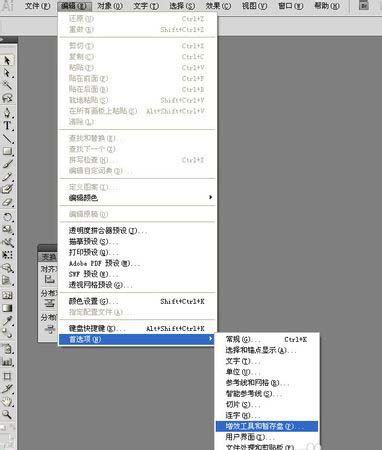This screenshot has height=450, width=382.
Task: Select the Lasso tool
Action: click(7, 98)
